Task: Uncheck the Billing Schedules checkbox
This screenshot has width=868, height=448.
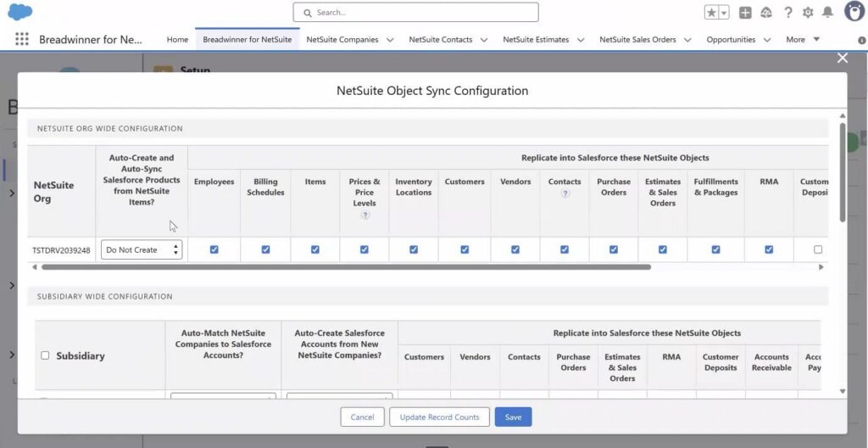Action: (x=265, y=249)
